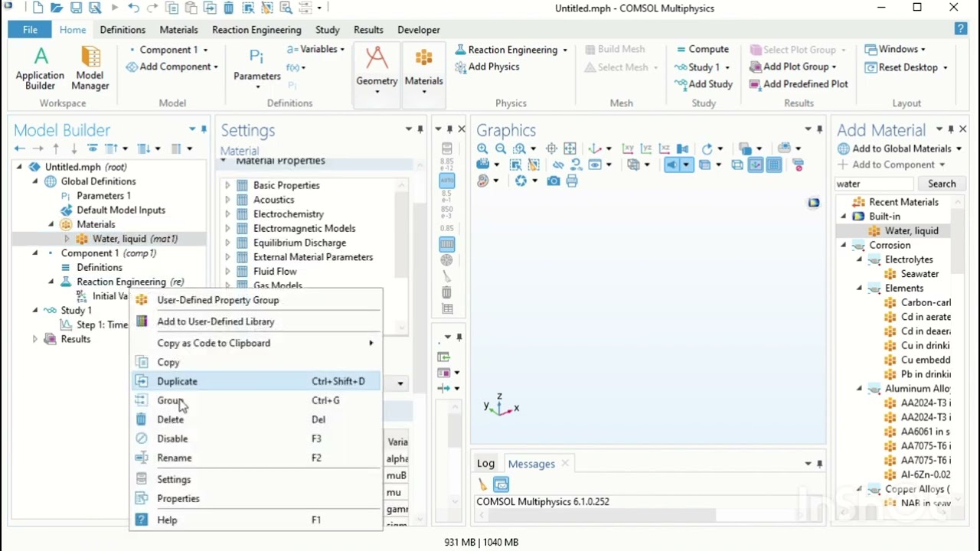Open the Application Builder
Screen dimensions: 980x551
pyautogui.click(x=40, y=68)
